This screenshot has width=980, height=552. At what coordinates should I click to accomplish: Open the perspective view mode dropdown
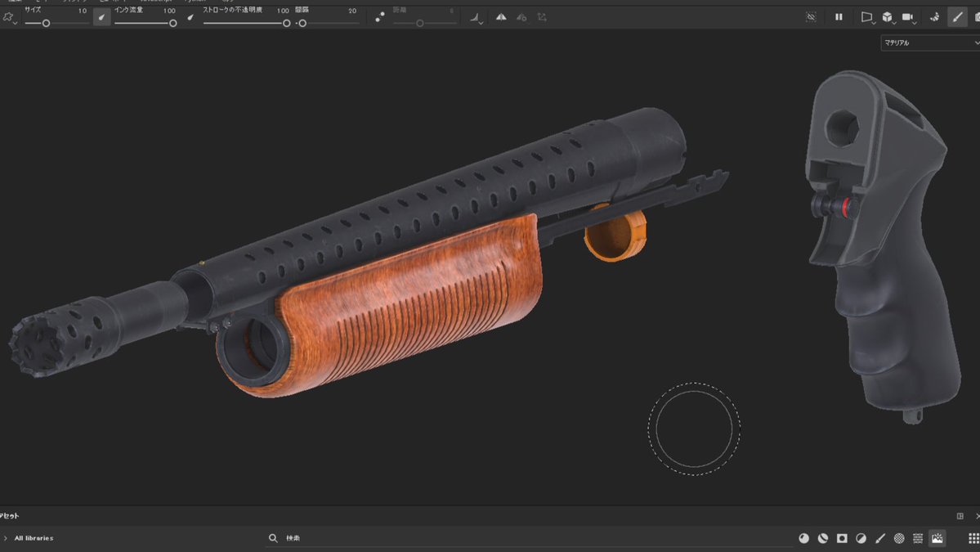(867, 17)
